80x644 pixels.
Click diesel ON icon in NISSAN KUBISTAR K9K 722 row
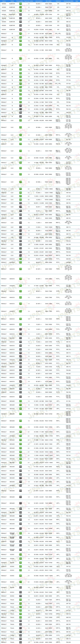[21, 22]
